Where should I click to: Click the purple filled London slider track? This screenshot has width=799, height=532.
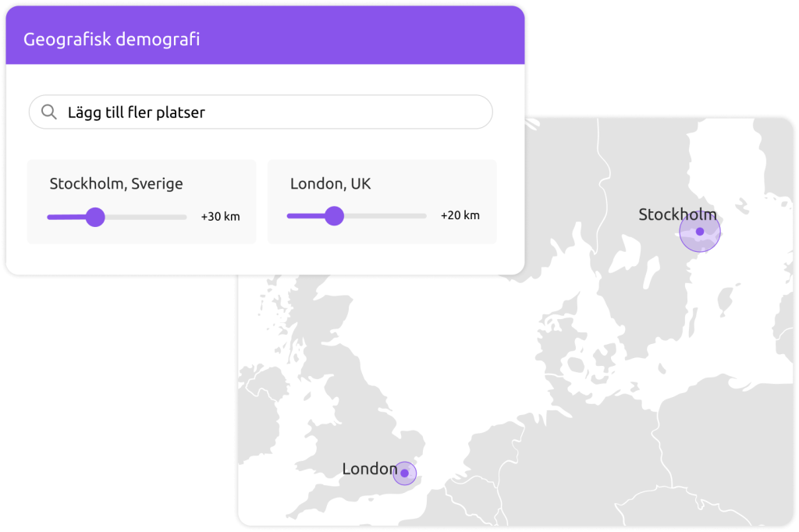point(304,216)
